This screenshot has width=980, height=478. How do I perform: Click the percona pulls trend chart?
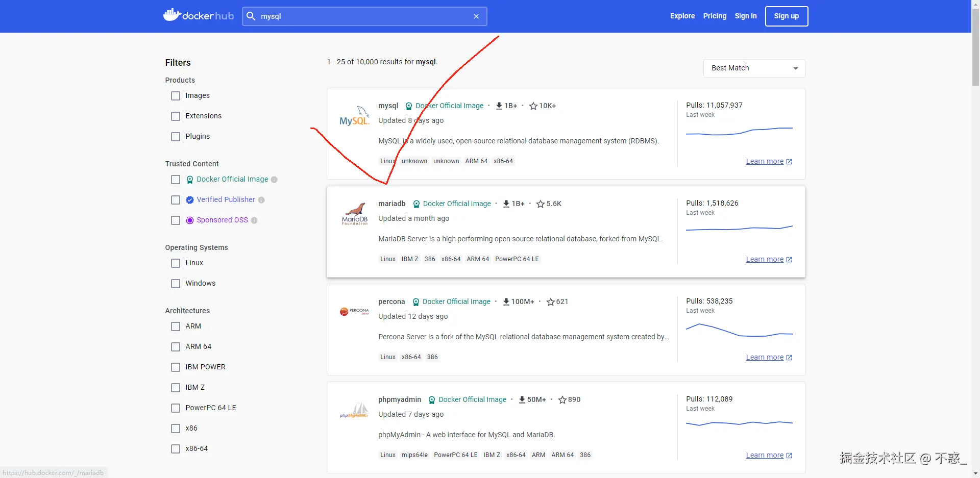pos(739,330)
